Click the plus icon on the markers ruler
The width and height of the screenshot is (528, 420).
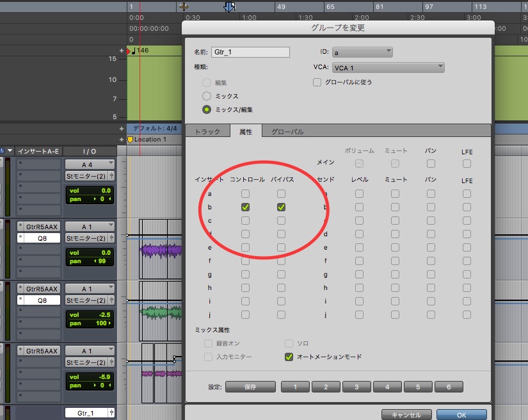pyautogui.click(x=122, y=140)
